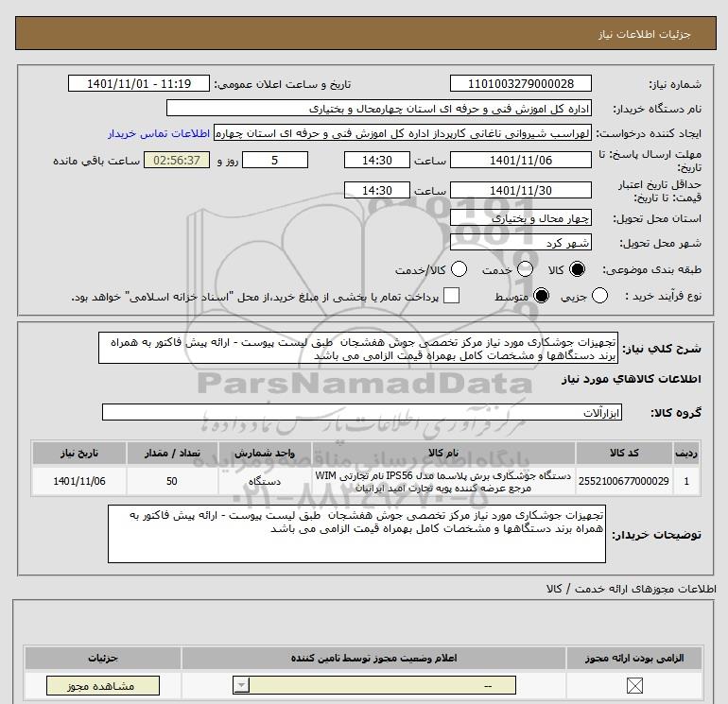Click the واحد شمارش column header
The image size is (728, 704).
coord(265,453)
